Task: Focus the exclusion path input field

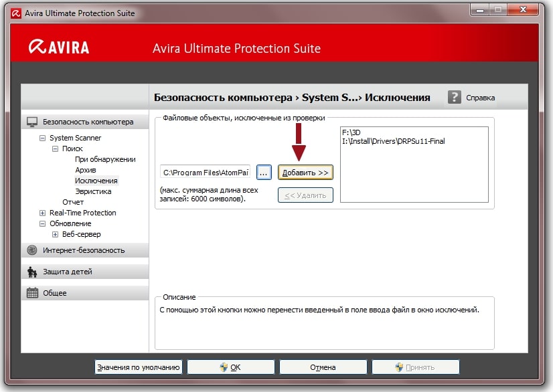Action: (206, 173)
